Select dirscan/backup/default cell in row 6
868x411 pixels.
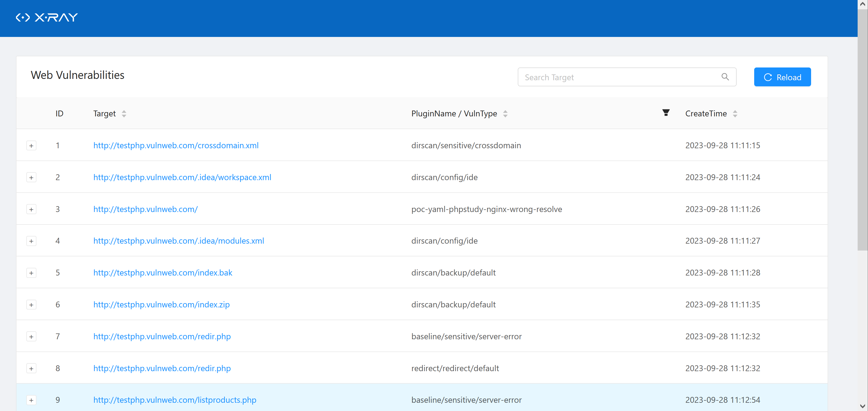tap(453, 304)
